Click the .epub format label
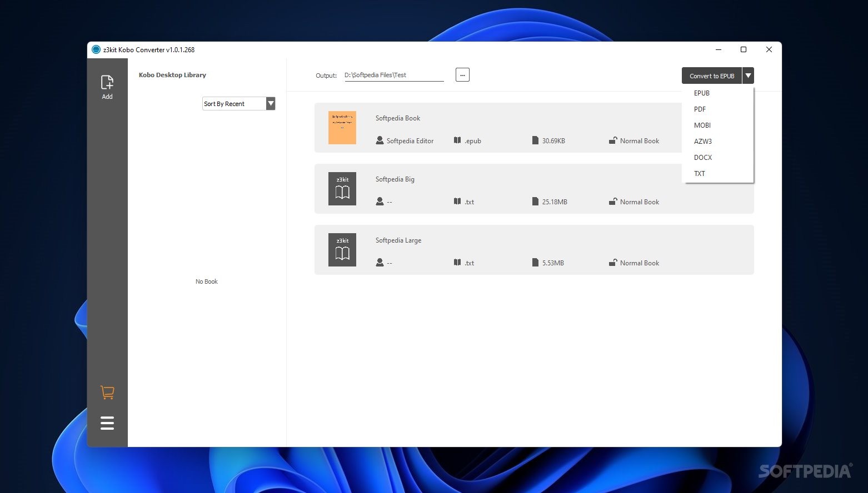The image size is (868, 493). tap(473, 141)
